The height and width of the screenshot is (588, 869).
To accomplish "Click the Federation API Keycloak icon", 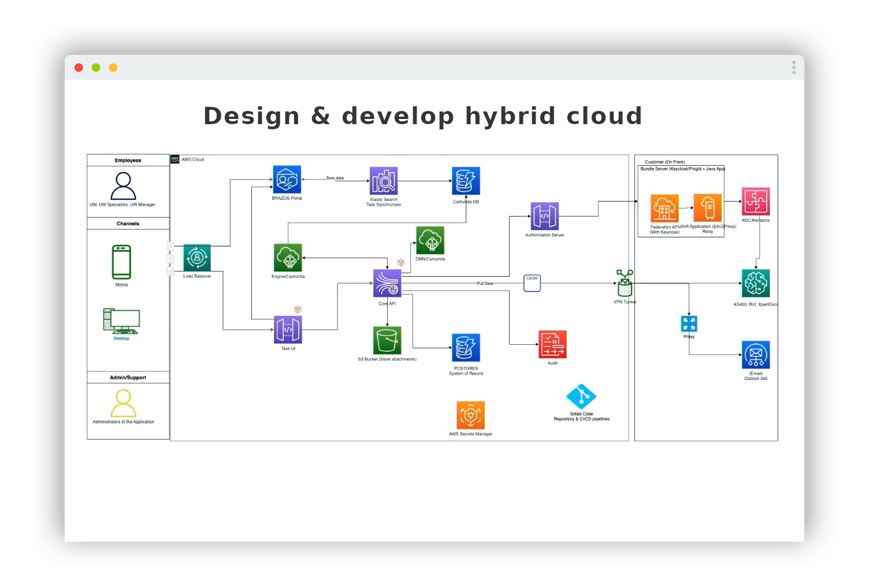I will pyautogui.click(x=664, y=209).
